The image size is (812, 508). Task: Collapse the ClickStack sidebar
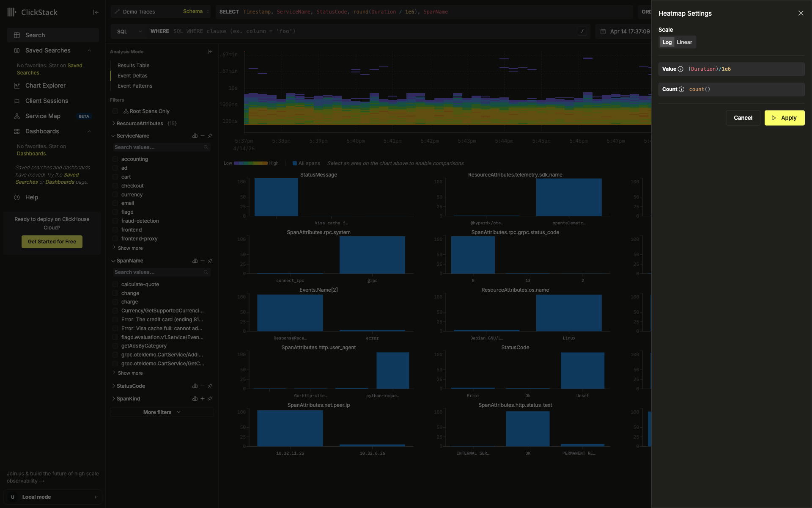click(96, 12)
